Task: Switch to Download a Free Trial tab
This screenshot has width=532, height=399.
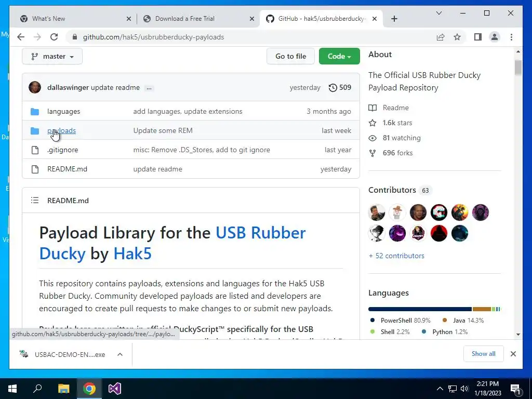Action: coord(198,19)
